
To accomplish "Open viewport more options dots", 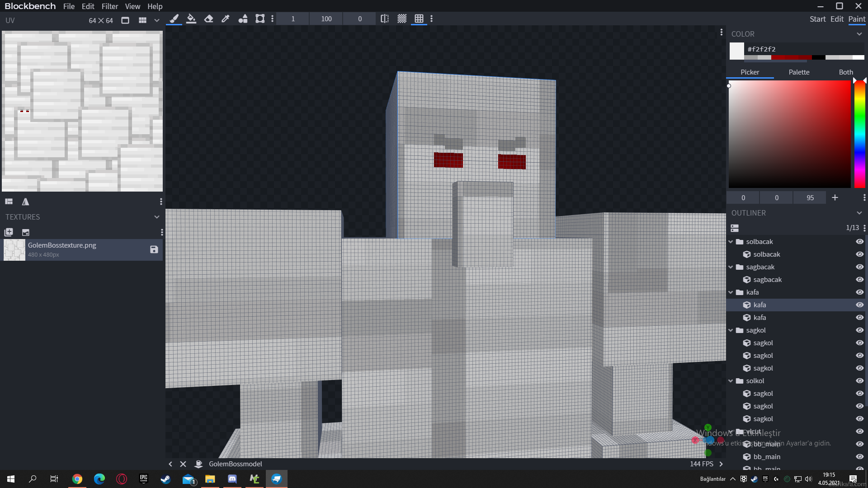I will coord(721,32).
